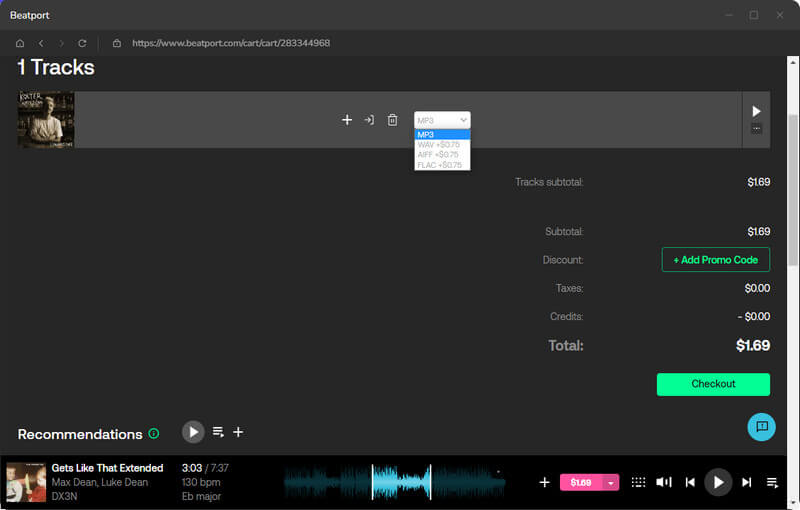Click the player track artwork thumbnail
Image resolution: width=800 pixels, height=510 pixels.
26,482
